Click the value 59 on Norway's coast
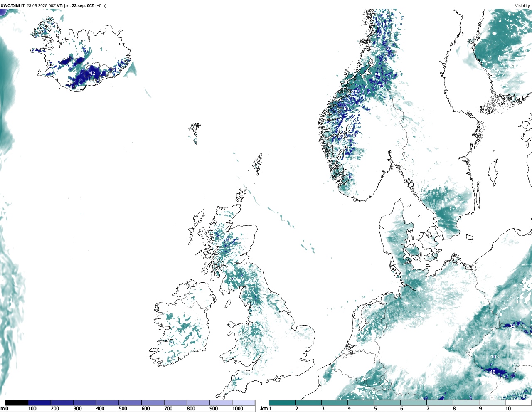The image size is (532, 412). 346,109
